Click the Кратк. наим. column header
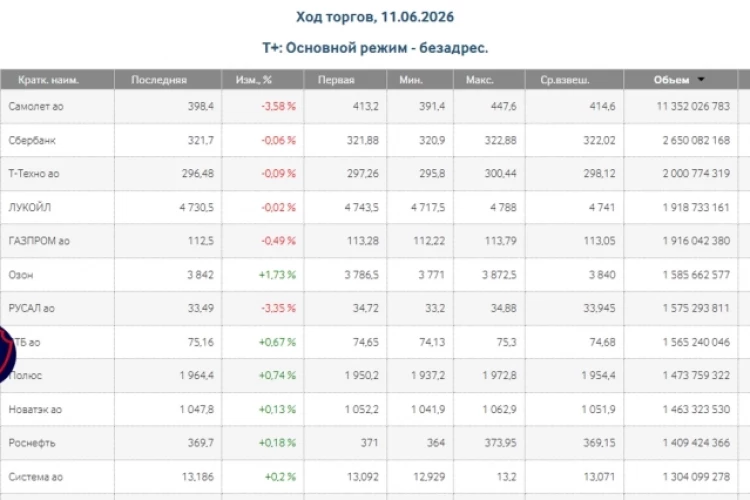750x500 pixels. click(48, 80)
